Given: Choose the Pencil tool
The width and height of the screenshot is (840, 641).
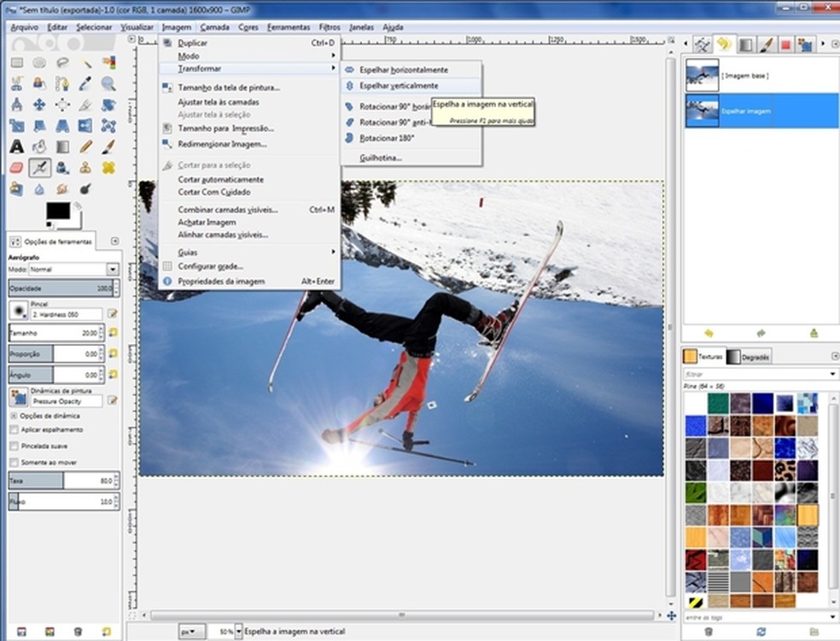Looking at the screenshot, I should [85, 147].
